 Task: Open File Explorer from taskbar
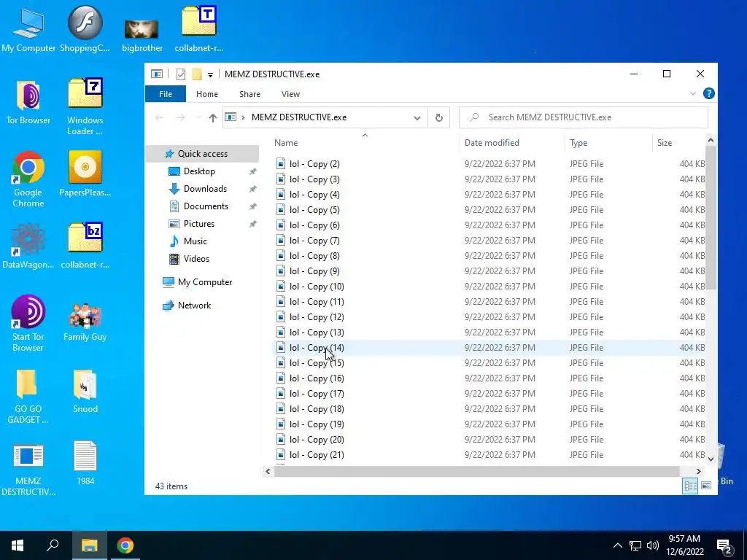[89, 545]
